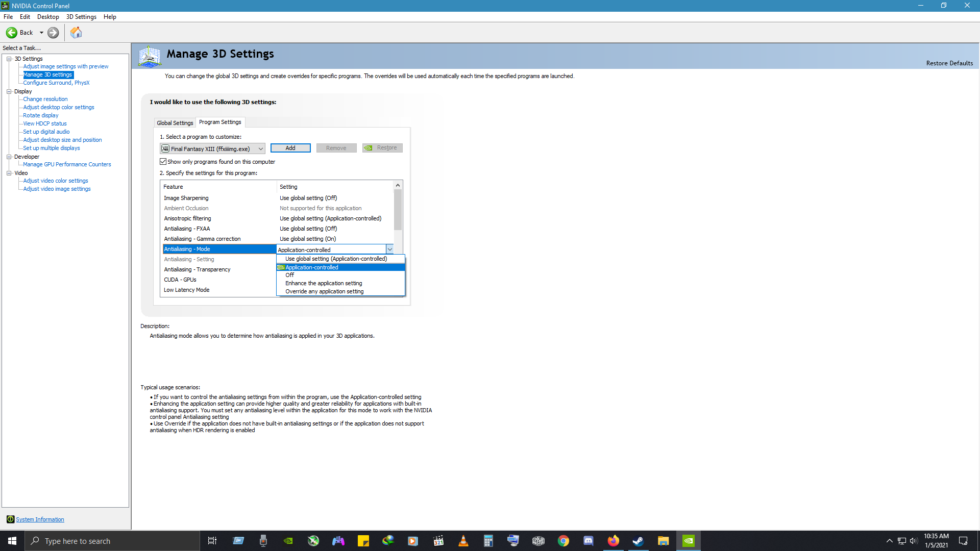Switch to the Global Settings tab

pyautogui.click(x=175, y=123)
